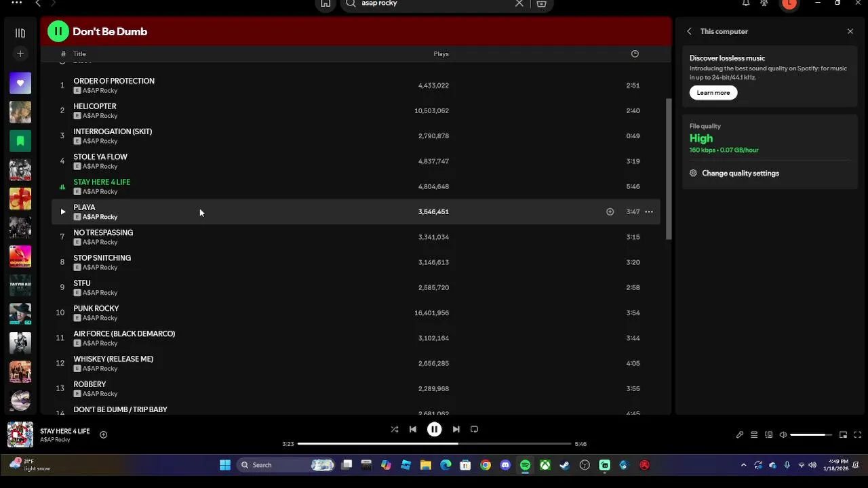The width and height of the screenshot is (868, 488).
Task: Pause playback in bottom player bar
Action: (x=435, y=429)
